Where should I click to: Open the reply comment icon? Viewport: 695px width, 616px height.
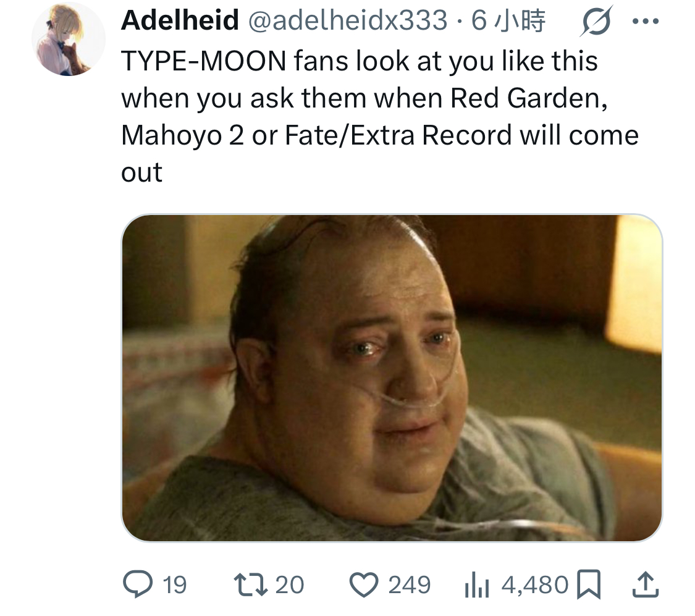coord(138,584)
